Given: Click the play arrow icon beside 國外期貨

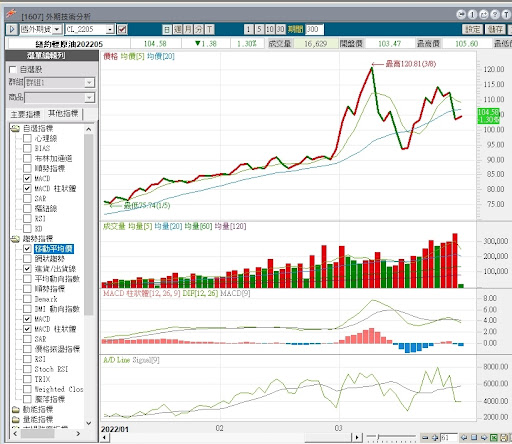Looking at the screenshot, I should 12,30.
